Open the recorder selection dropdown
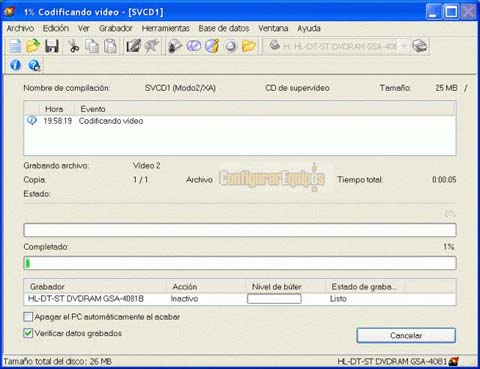This screenshot has width=480, height=369. 404,46
